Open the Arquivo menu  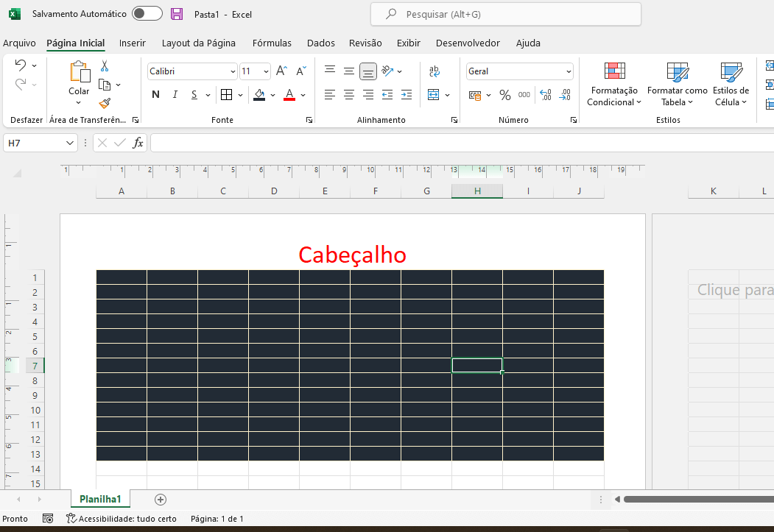[x=19, y=43]
